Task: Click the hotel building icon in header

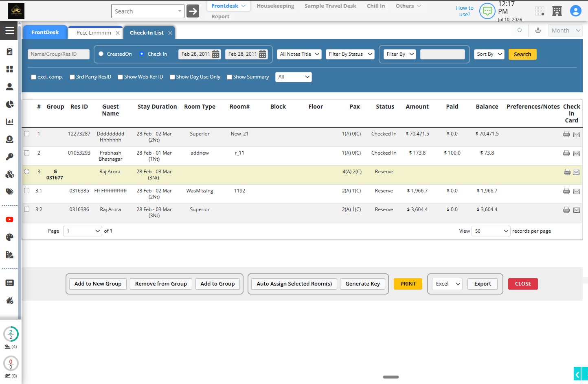Action: coord(557,11)
